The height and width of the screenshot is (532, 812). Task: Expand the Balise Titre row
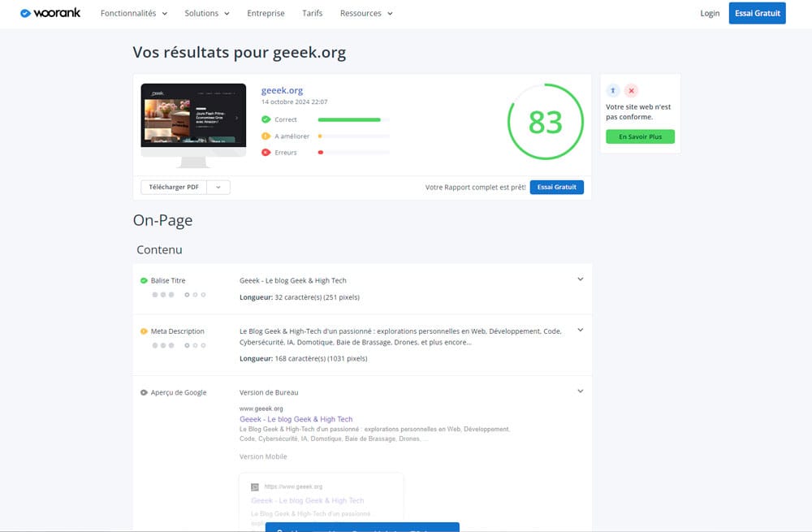581,279
